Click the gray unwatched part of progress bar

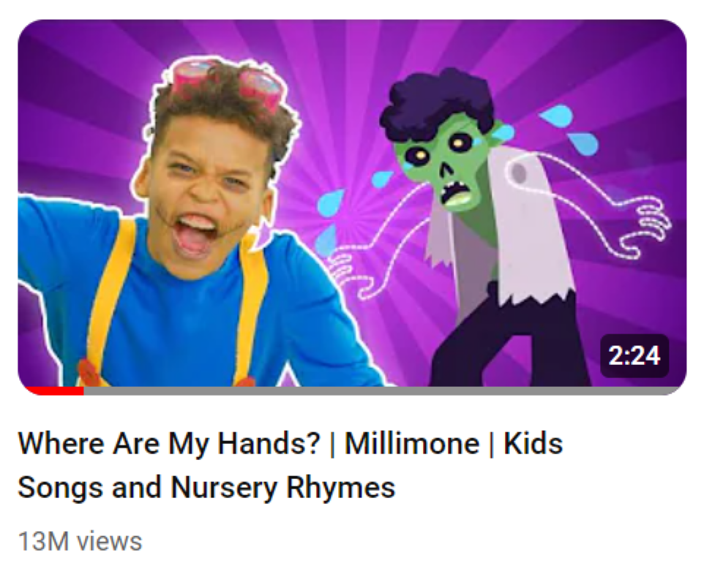pyautogui.click(x=381, y=391)
